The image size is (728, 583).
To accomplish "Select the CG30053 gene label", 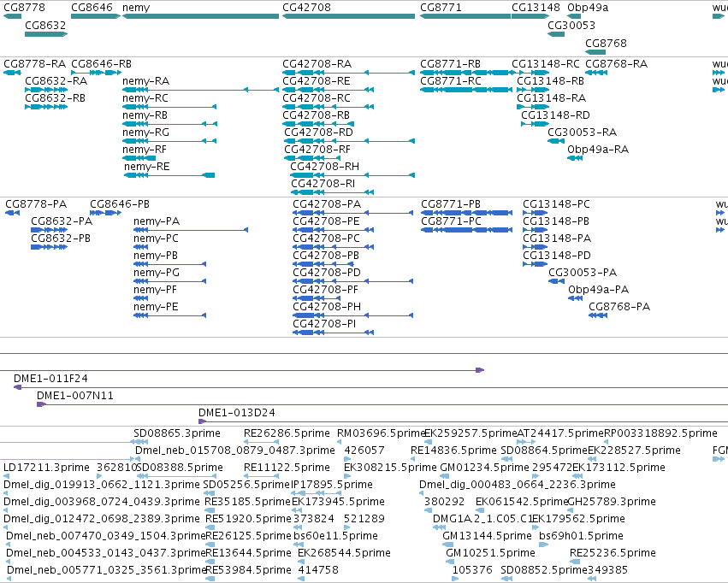I will (x=571, y=25).
